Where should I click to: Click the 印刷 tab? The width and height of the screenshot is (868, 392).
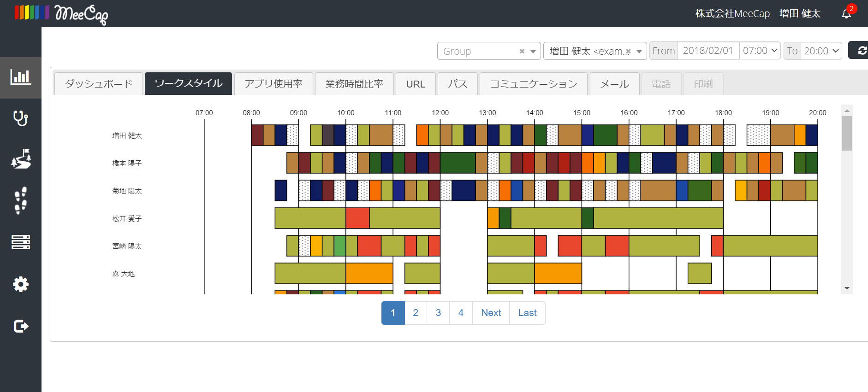tap(703, 84)
